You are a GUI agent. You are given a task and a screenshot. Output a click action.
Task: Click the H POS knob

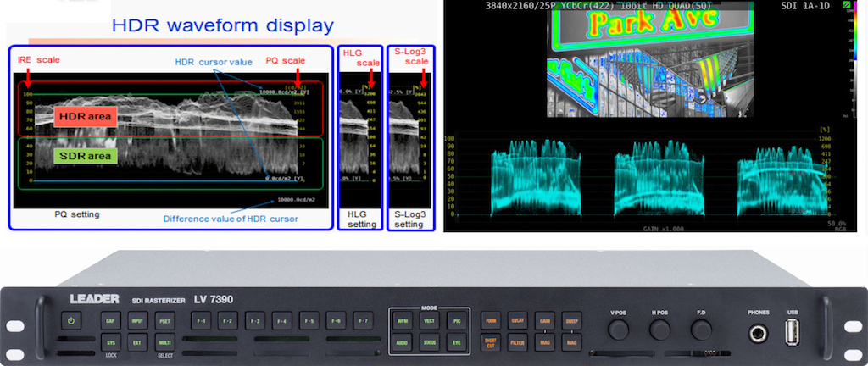pyautogui.click(x=659, y=330)
